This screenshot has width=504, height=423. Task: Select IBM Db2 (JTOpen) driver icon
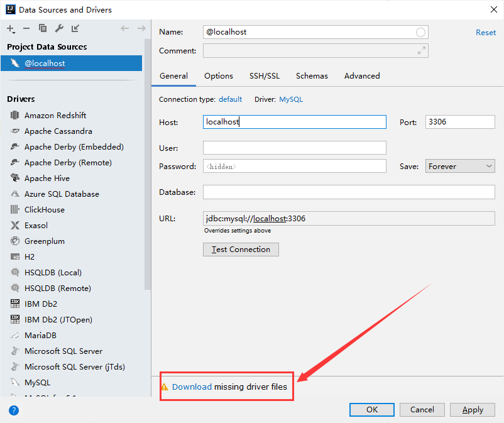click(15, 319)
